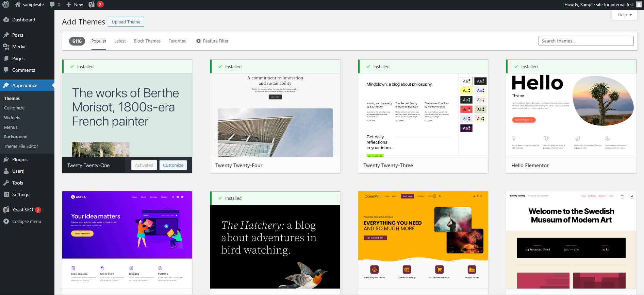This screenshot has width=644, height=295.
Task: Click the Yoast notification count in admin bar
Action: coord(100,4)
